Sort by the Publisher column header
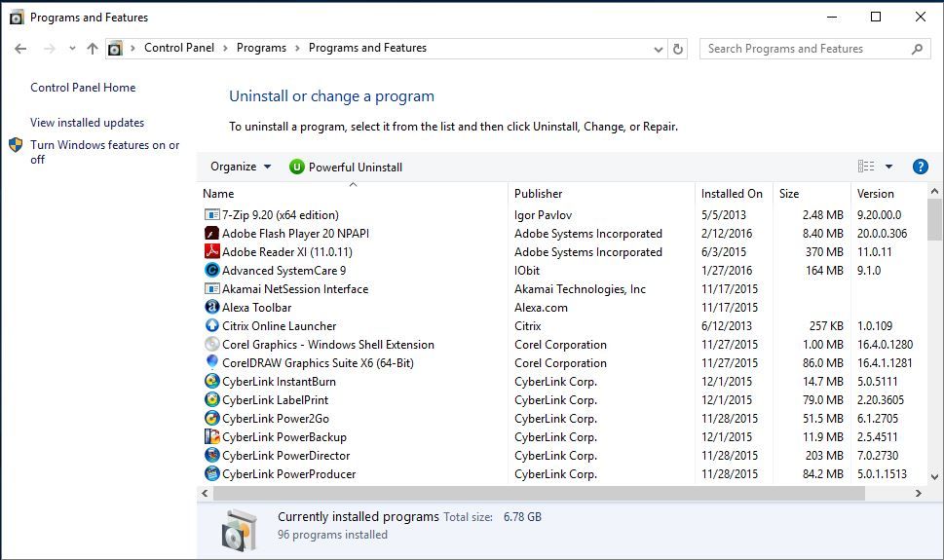Viewport: 944px width, 560px height. [538, 194]
